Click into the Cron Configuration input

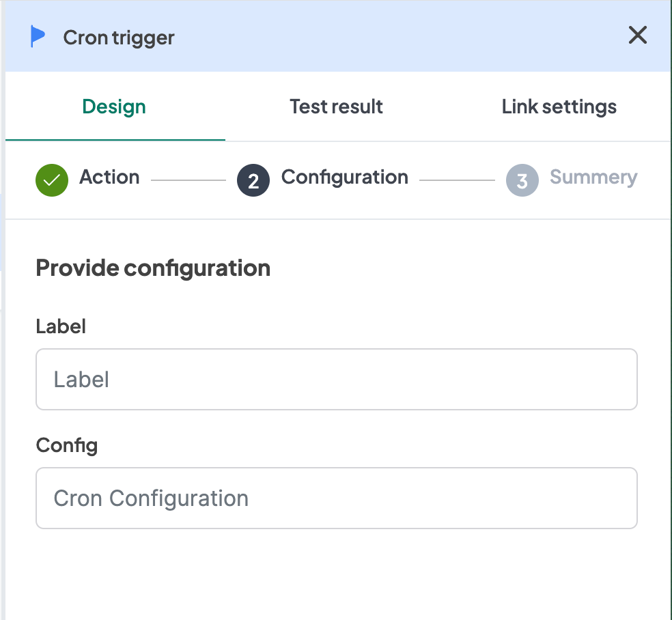coord(336,498)
